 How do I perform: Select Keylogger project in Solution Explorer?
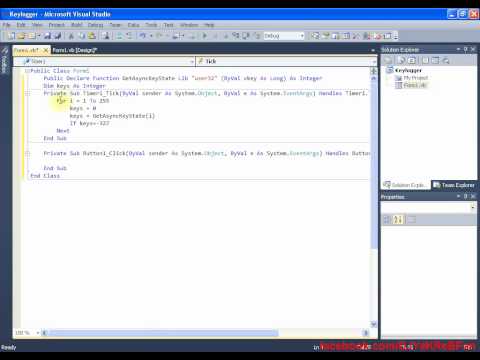408,70
